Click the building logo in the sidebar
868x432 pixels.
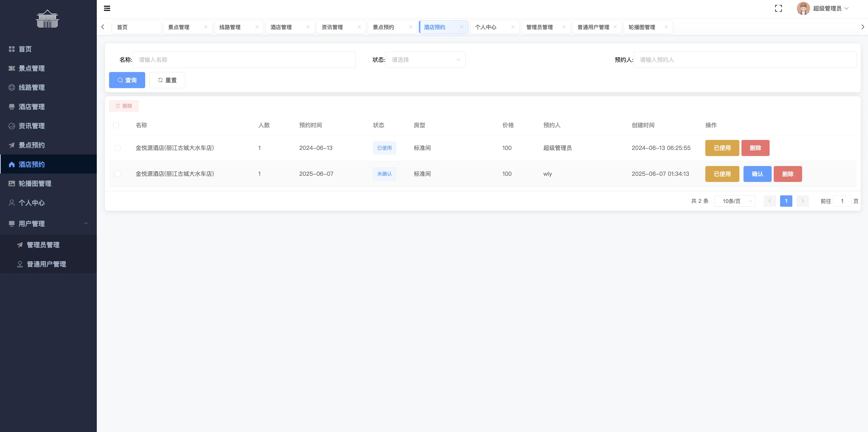click(x=47, y=19)
